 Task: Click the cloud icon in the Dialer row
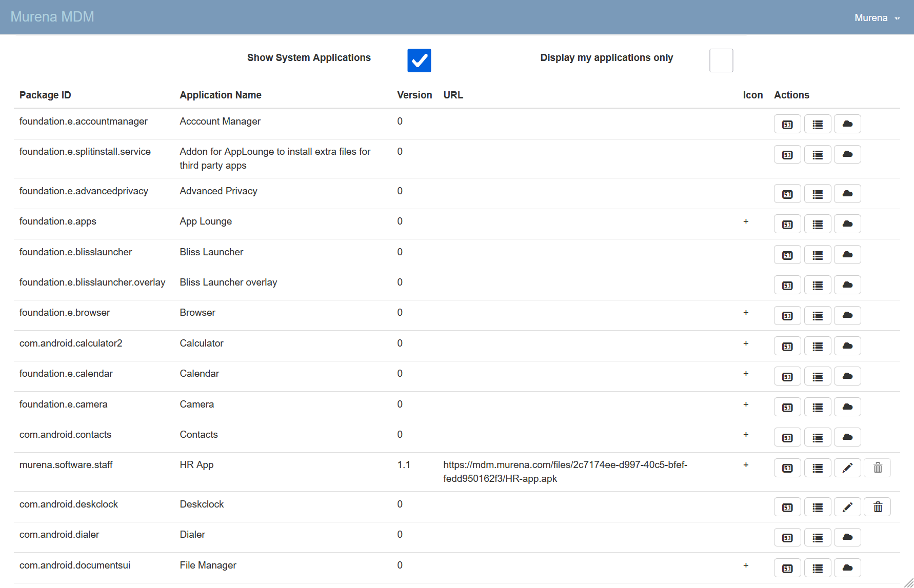[x=847, y=538]
